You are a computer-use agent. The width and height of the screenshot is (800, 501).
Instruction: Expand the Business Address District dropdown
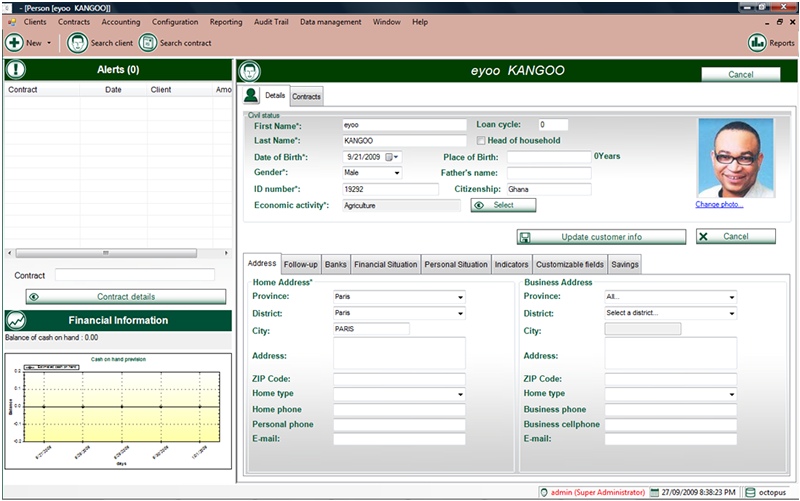[x=731, y=313]
